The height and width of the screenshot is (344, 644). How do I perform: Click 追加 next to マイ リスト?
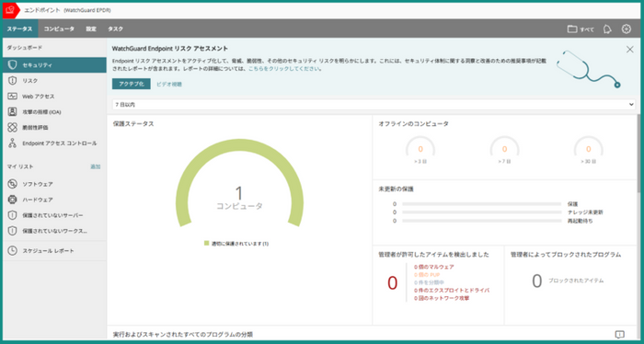coord(96,166)
